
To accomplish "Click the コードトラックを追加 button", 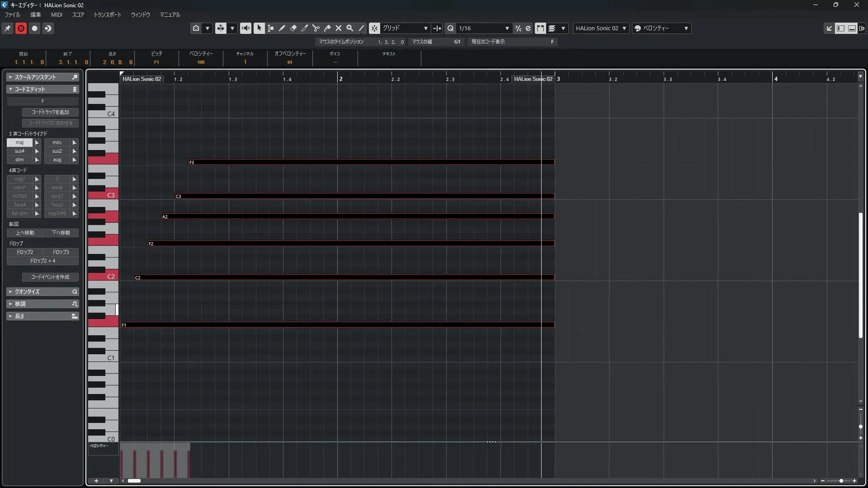I will tap(50, 112).
